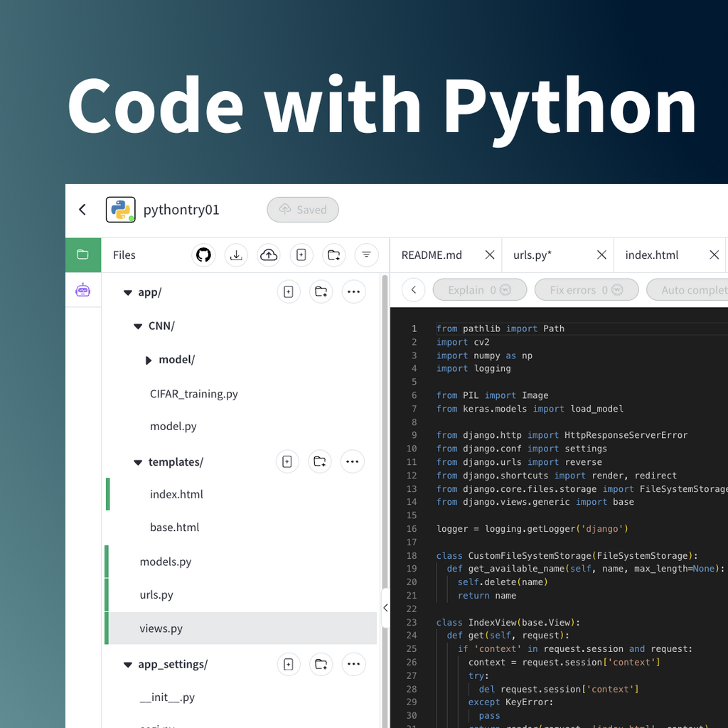
Task: Open the more options menu beside app folder
Action: pos(353,291)
